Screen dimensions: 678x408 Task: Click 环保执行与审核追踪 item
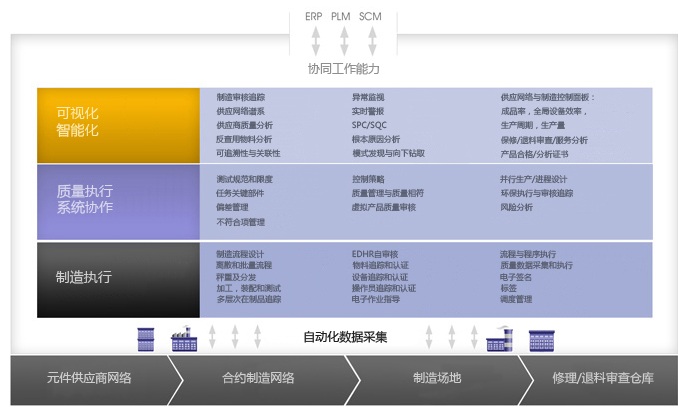point(537,193)
